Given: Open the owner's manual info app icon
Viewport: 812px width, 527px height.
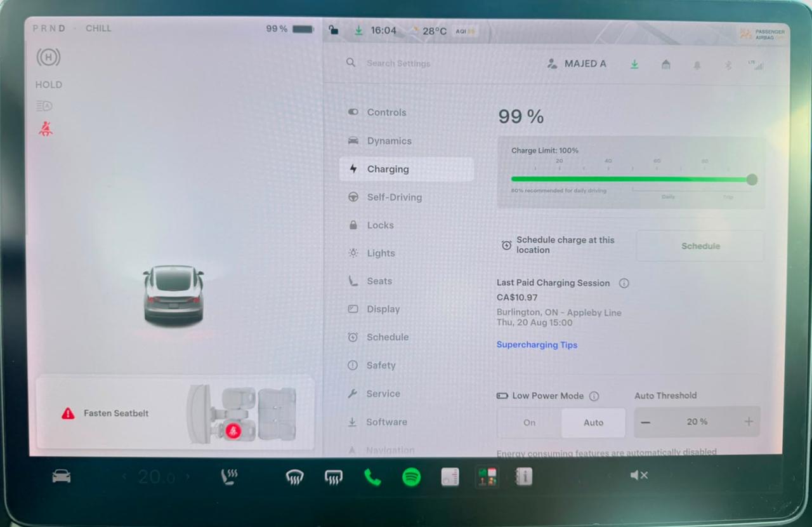Looking at the screenshot, I should click(524, 477).
